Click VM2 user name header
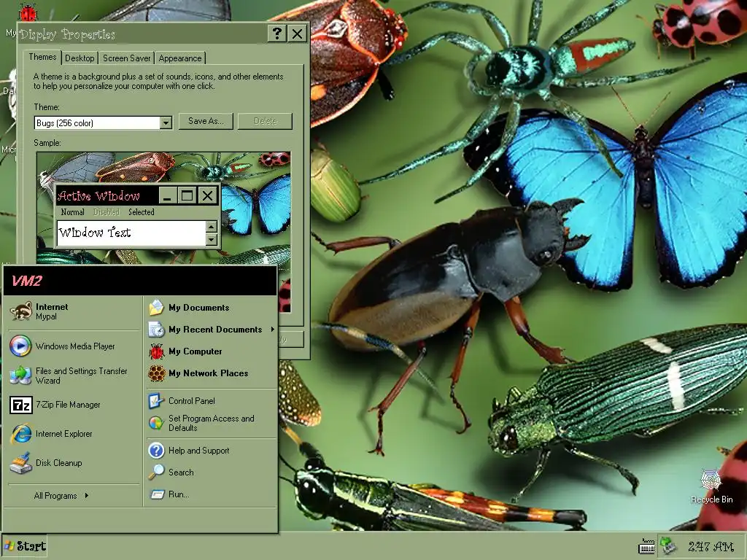Screen dimensions: 747x560 point(27,281)
